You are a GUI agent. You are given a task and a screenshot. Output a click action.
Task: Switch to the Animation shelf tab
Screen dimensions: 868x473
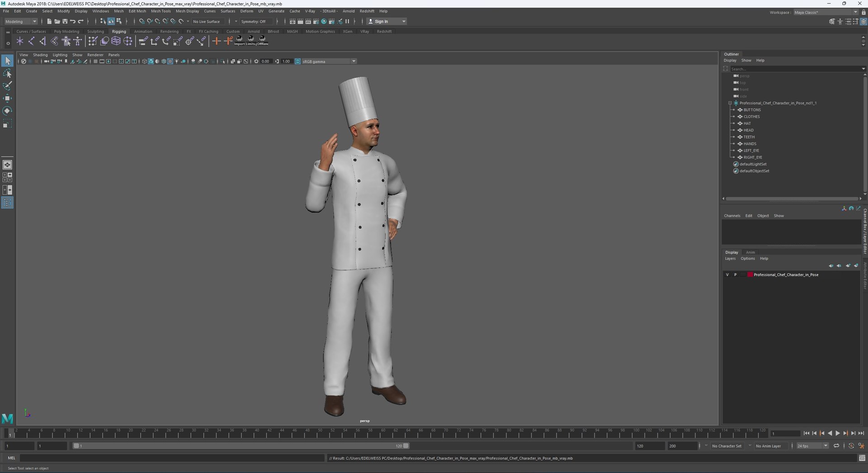(143, 31)
